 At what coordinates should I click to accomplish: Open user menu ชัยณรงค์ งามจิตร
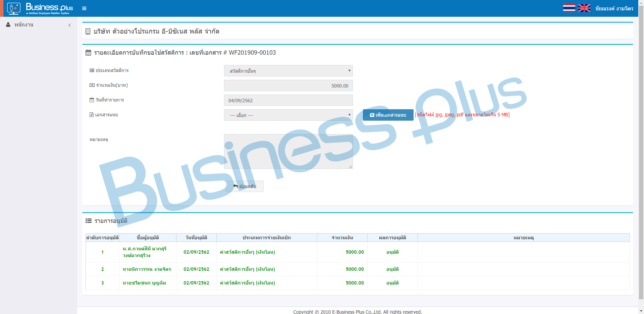pyautogui.click(x=614, y=8)
